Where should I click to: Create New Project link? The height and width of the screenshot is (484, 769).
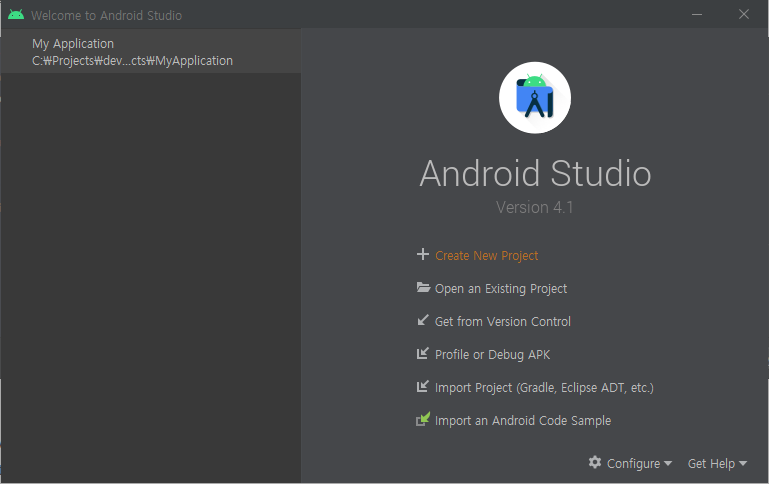click(x=487, y=256)
